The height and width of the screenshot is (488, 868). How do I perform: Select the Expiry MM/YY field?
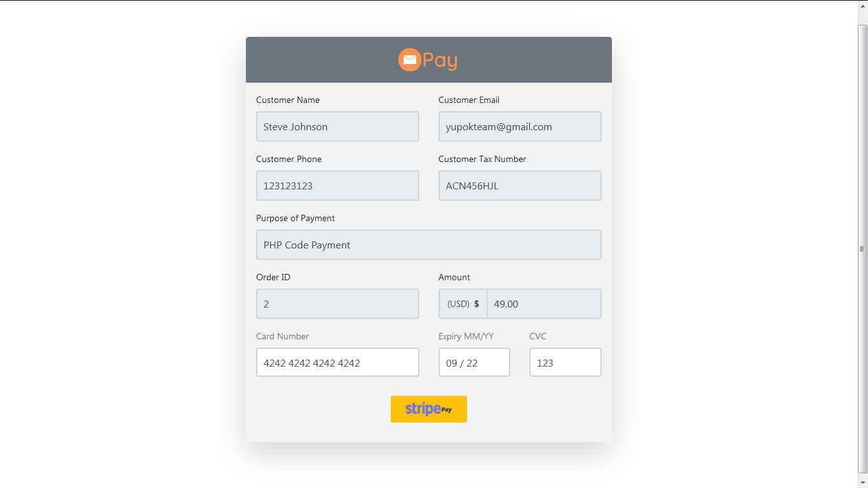474,362
